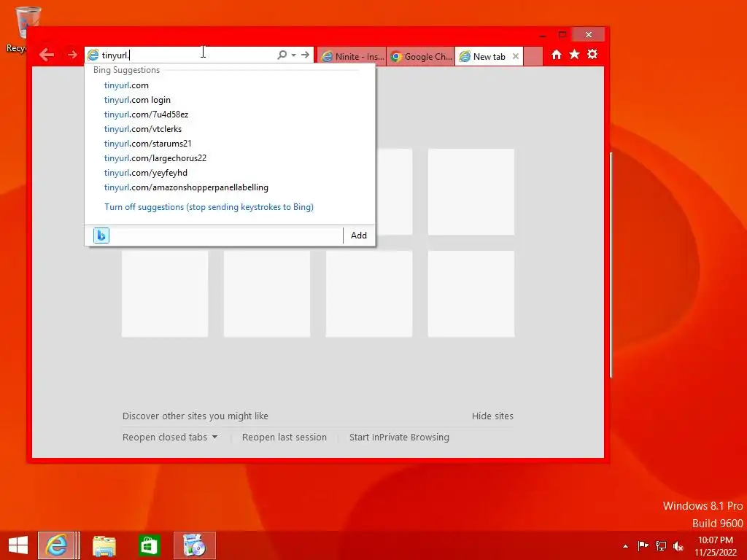747x560 pixels.
Task: Click Discover other sites you might like
Action: pyautogui.click(x=196, y=416)
